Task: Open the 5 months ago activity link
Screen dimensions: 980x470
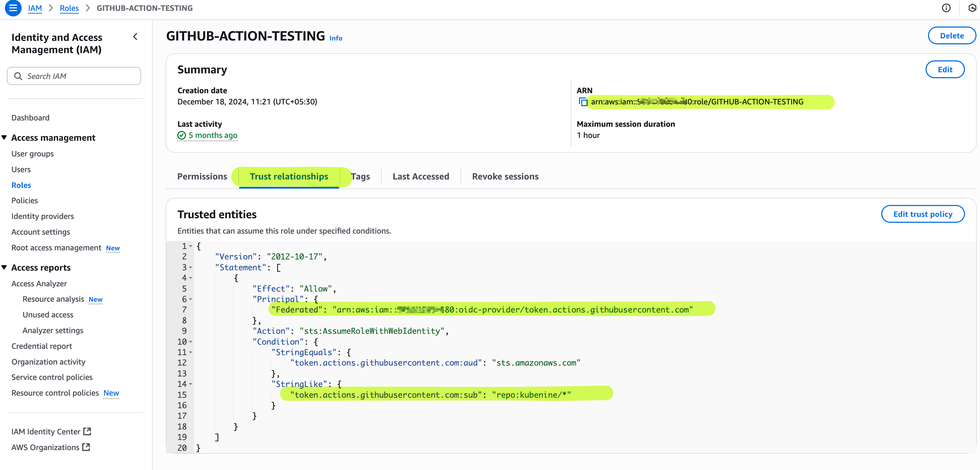Action: pyautogui.click(x=212, y=135)
